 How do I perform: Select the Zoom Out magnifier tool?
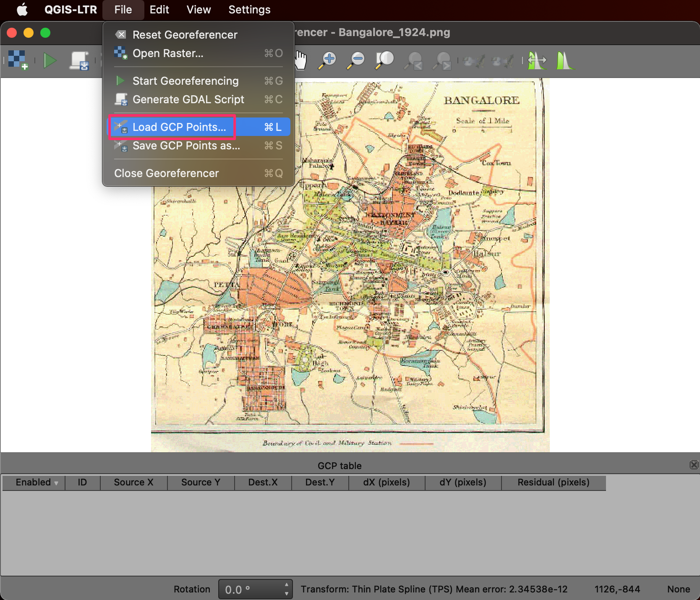point(356,60)
